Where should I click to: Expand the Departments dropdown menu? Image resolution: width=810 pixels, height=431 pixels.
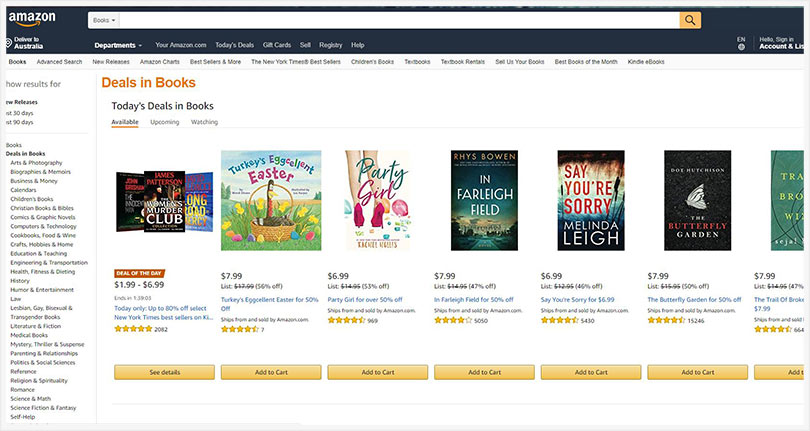[x=118, y=45]
